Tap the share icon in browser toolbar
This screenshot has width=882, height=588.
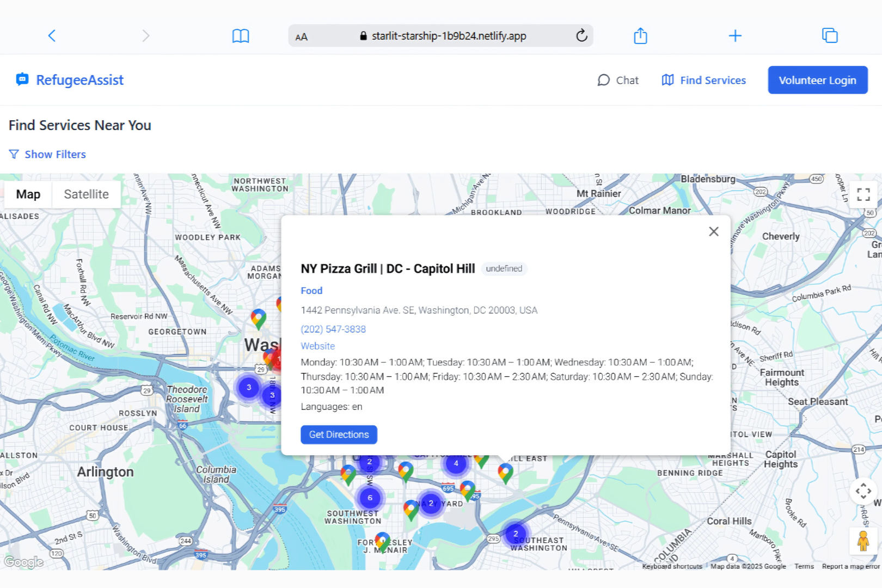point(641,36)
